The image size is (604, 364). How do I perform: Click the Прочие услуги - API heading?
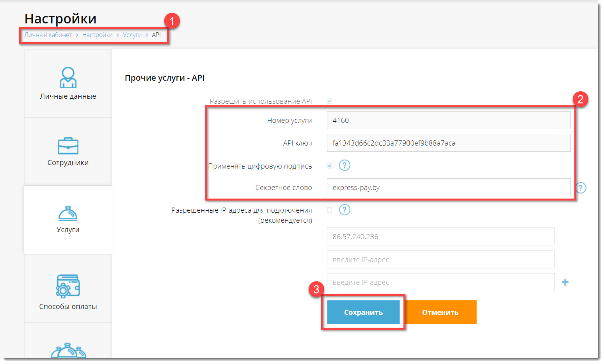tap(165, 78)
